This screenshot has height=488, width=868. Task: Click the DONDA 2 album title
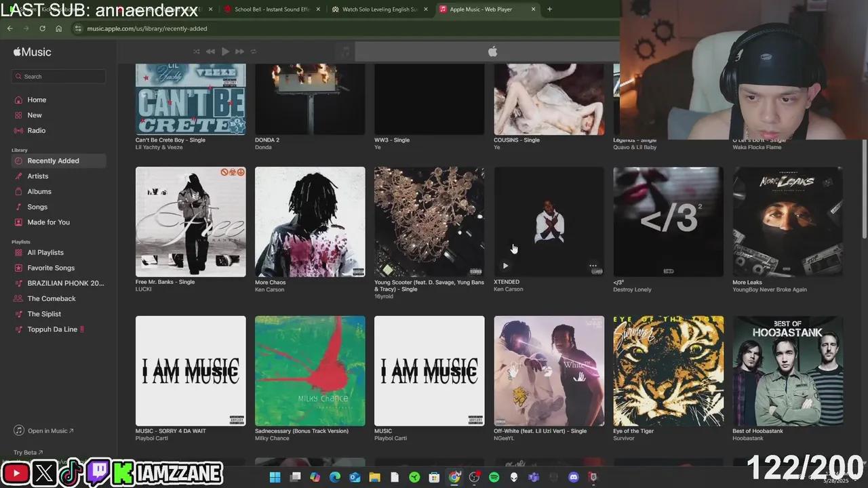coord(267,140)
